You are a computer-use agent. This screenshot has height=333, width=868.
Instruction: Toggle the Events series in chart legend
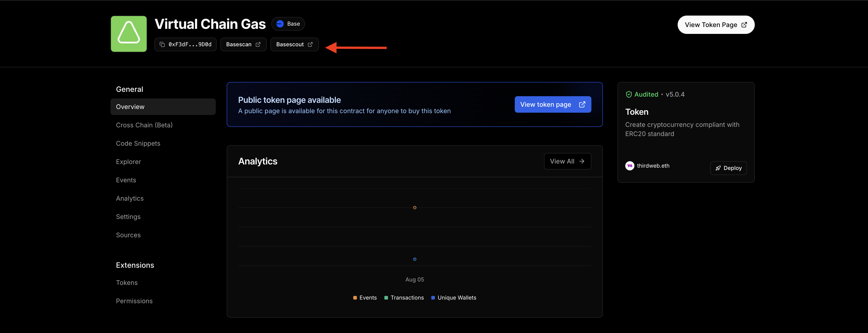365,298
